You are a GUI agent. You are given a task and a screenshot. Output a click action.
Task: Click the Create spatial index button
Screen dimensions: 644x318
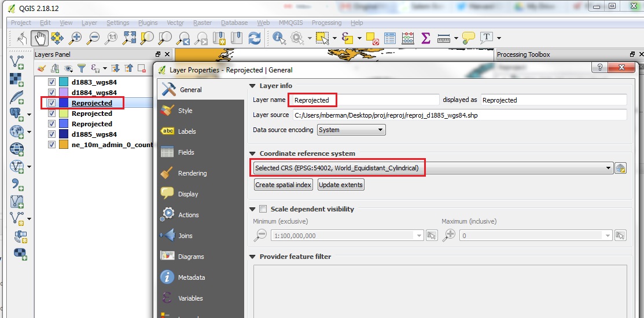(x=284, y=185)
